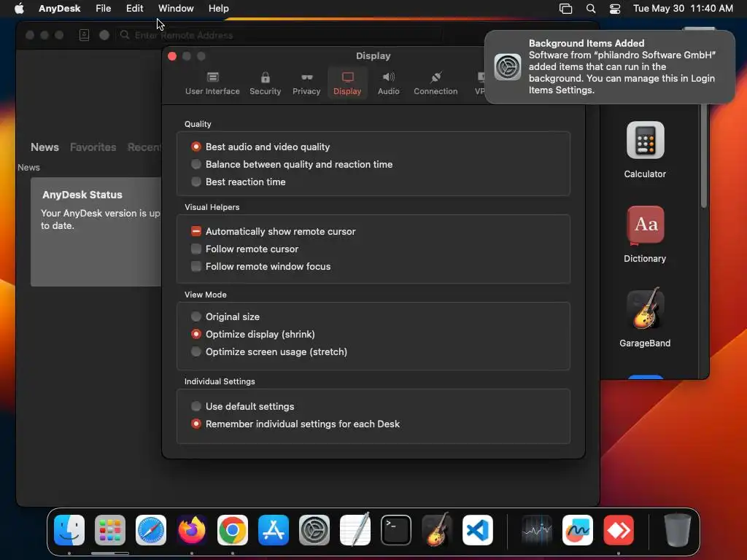Launch Google Chrome from the Dock
The height and width of the screenshot is (560, 747).
[x=233, y=530]
